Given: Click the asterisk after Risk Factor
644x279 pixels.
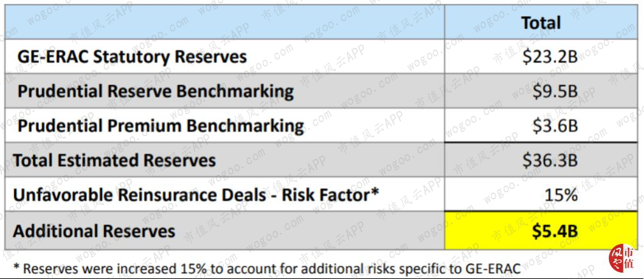Looking at the screenshot, I should coord(374,192).
